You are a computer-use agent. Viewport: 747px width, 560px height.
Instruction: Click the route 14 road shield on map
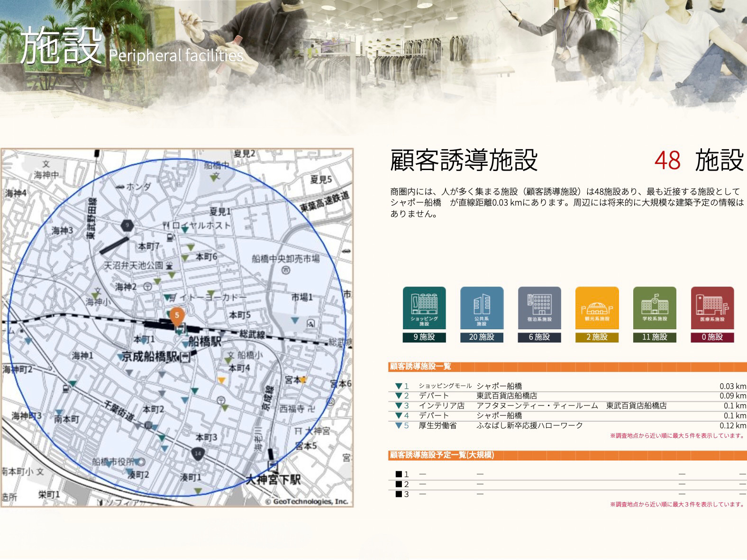click(x=198, y=454)
